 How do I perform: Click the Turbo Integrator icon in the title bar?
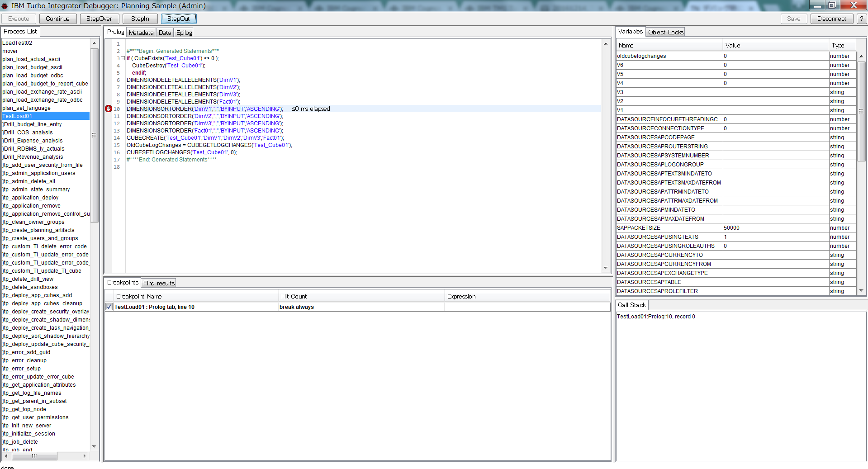[4, 5]
